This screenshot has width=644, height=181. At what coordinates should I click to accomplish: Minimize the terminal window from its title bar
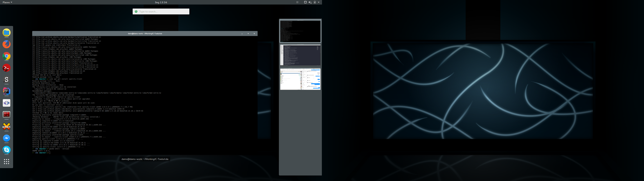(242, 34)
